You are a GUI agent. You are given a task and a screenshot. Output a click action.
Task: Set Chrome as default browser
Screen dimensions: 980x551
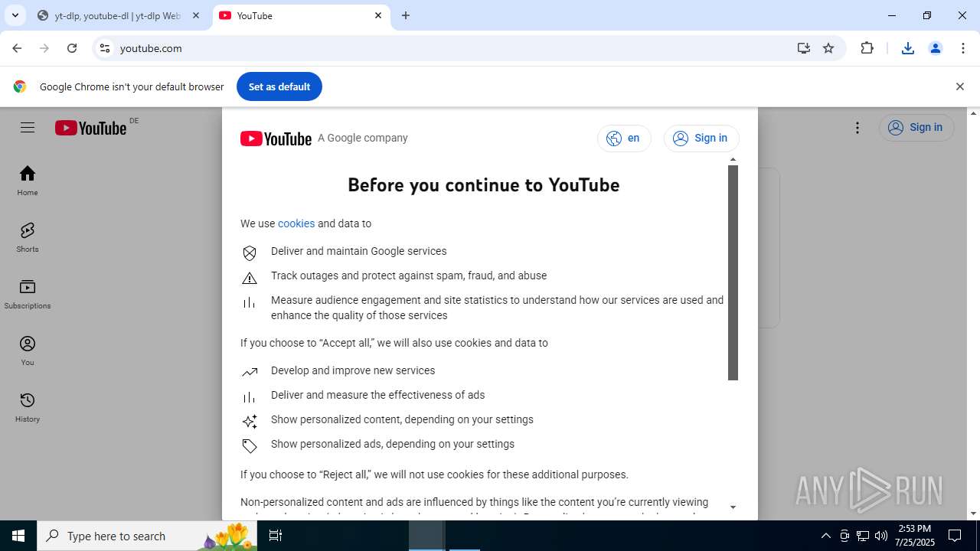click(x=279, y=86)
